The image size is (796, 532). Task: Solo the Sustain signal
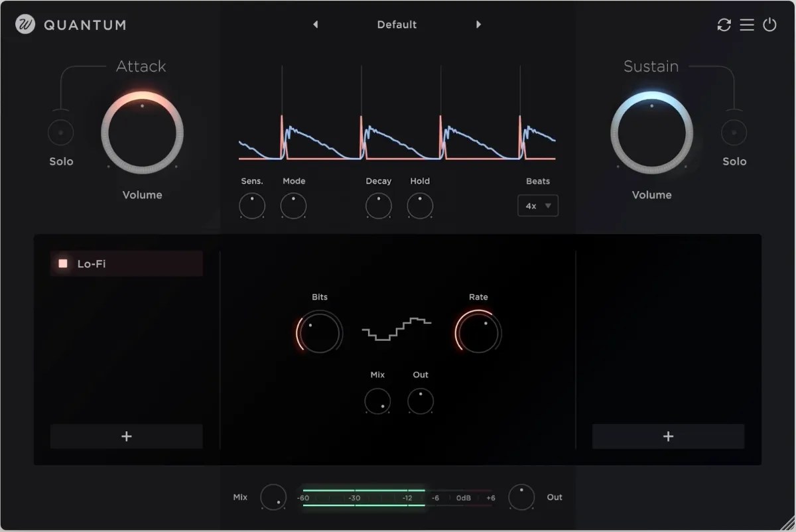[734, 131]
